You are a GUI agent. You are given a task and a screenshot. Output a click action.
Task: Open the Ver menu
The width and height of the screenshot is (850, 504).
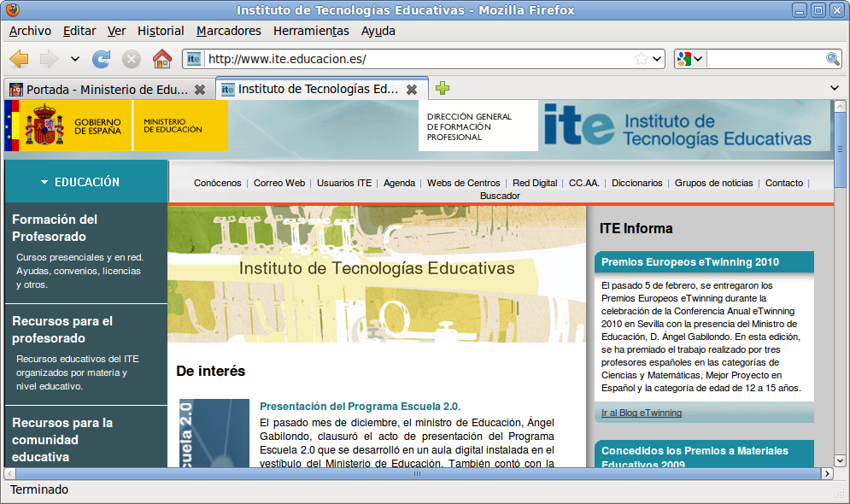point(116,31)
